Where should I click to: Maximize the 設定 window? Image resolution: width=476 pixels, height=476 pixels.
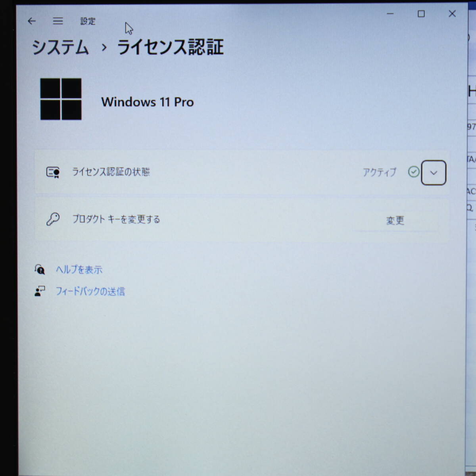click(x=421, y=14)
